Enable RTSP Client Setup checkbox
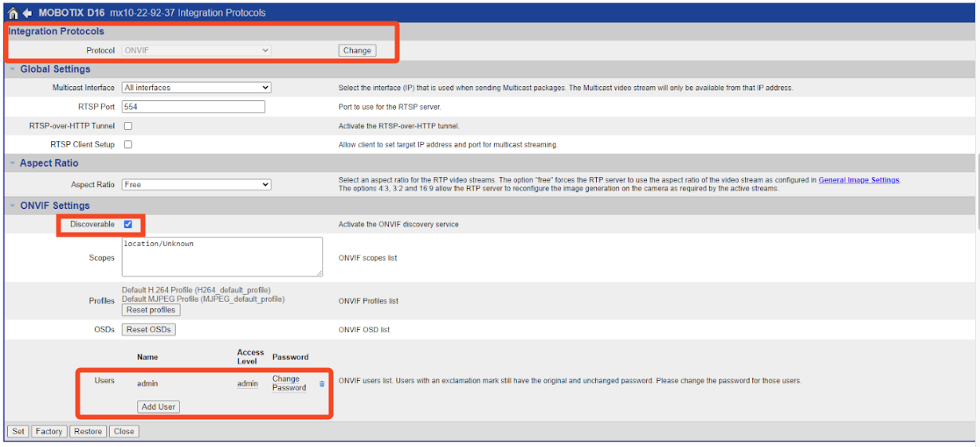 point(127,145)
